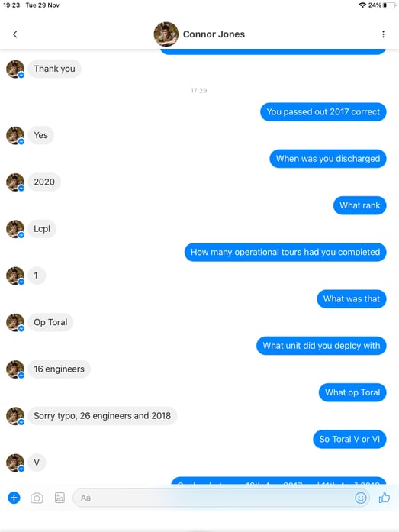Open the photo gallery icon
This screenshot has height=532, width=399.
point(60,498)
